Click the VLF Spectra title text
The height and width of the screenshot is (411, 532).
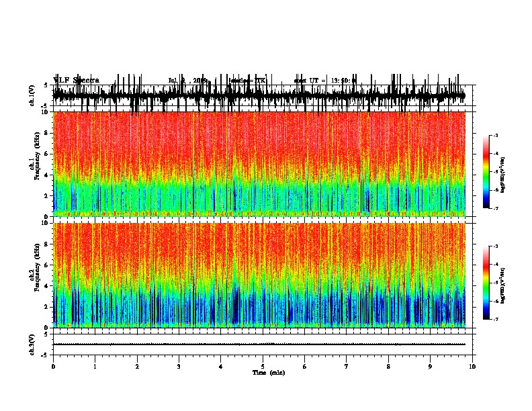coord(76,81)
